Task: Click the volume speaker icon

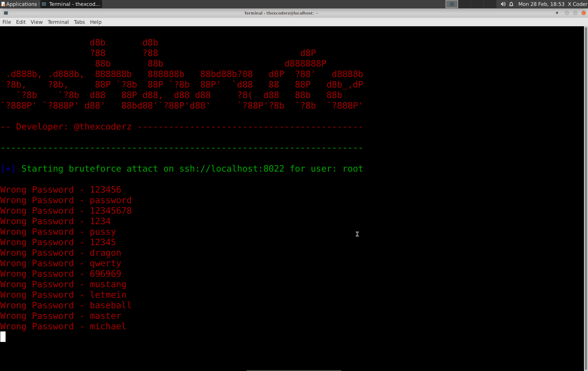Action: pos(503,4)
